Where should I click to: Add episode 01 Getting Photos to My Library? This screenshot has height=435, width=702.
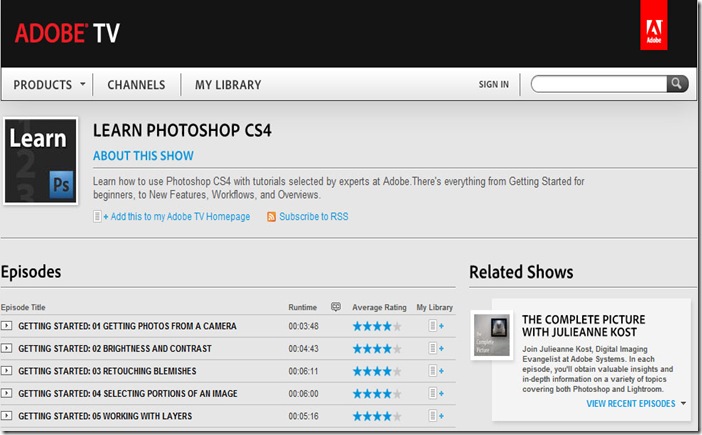point(436,326)
